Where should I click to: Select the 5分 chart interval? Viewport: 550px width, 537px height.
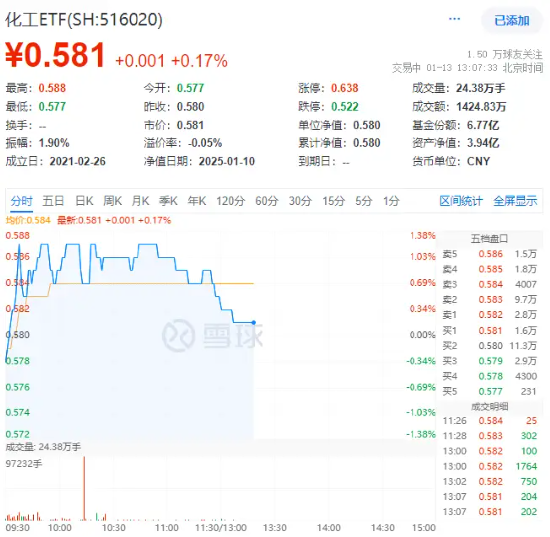point(363,201)
